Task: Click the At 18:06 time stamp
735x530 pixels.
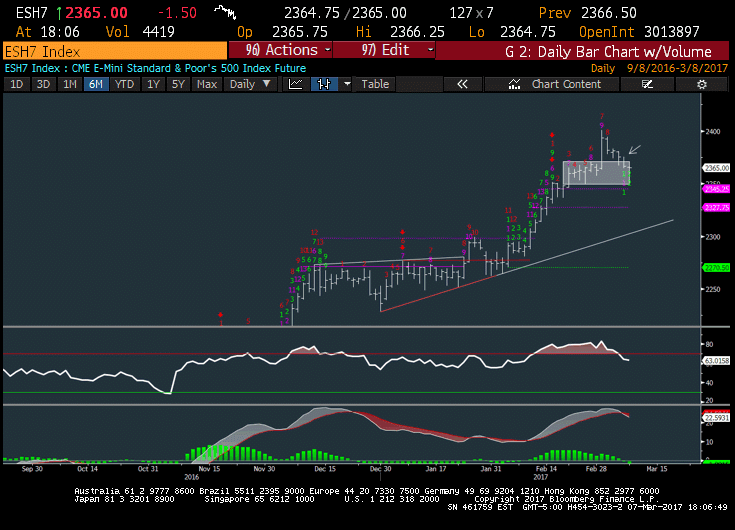Action: coord(48,32)
